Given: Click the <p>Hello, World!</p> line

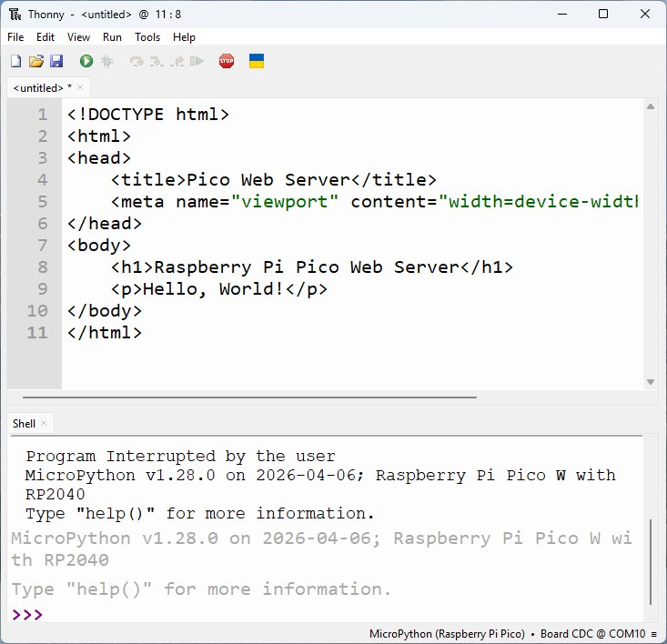Looking at the screenshot, I should pos(219,289).
